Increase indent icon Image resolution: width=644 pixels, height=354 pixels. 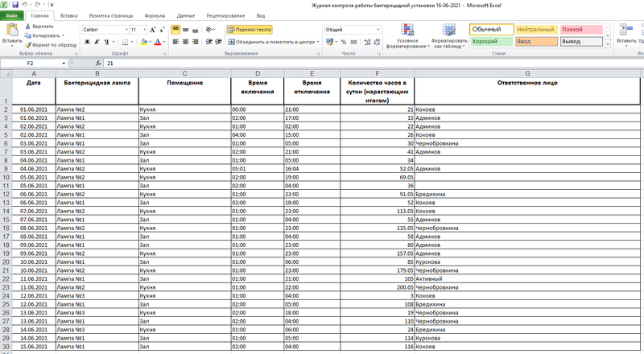(218, 42)
